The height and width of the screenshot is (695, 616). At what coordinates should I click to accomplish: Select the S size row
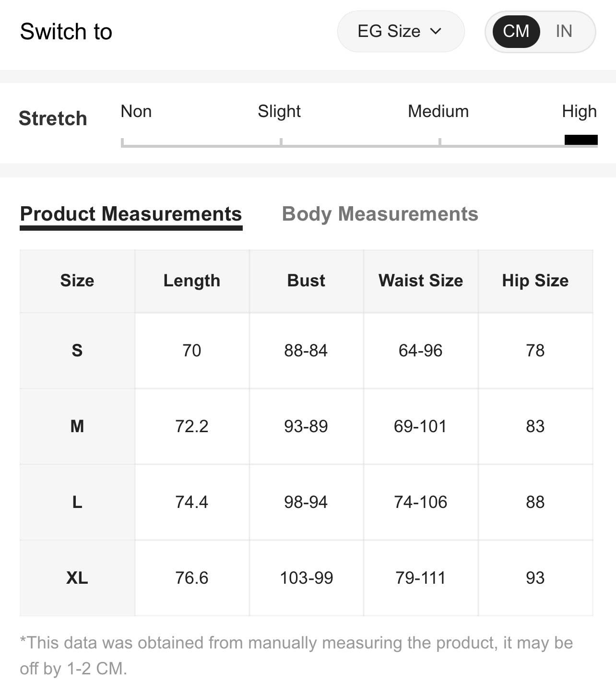[x=77, y=351]
